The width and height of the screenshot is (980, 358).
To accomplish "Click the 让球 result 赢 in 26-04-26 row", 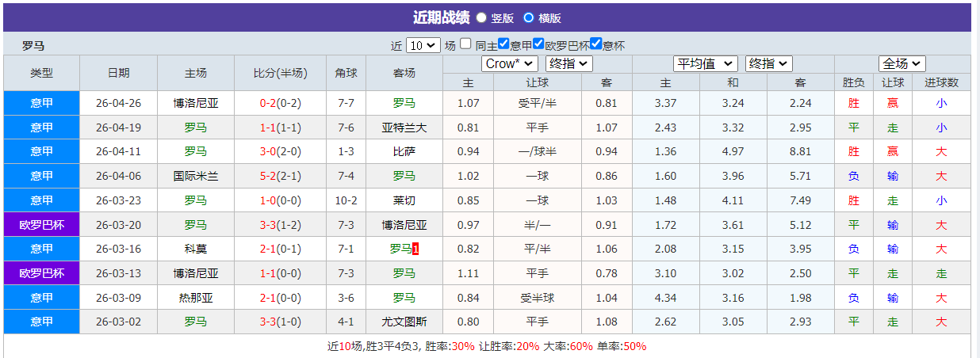I will click(893, 103).
